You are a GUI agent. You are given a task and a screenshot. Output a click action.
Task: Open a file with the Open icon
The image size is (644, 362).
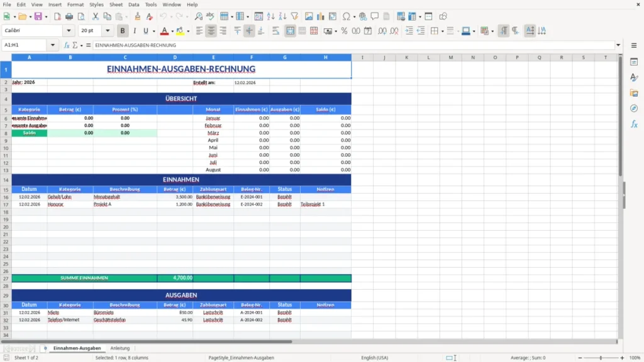click(22, 16)
